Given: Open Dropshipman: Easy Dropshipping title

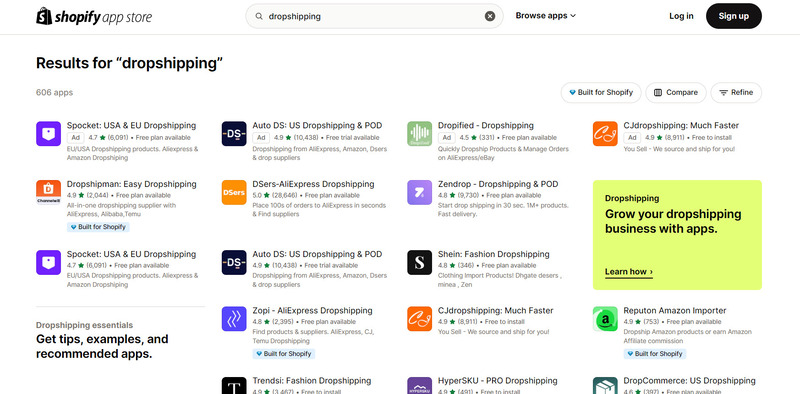Looking at the screenshot, I should [x=132, y=184].
